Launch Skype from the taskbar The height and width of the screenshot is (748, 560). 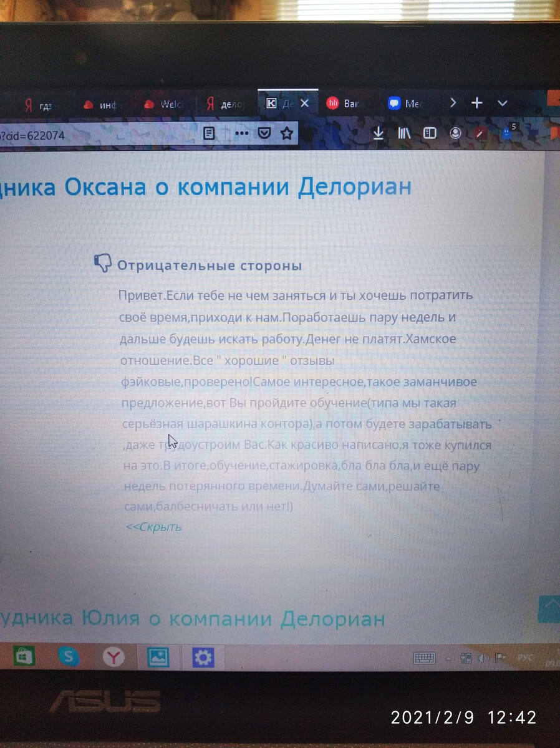69,657
